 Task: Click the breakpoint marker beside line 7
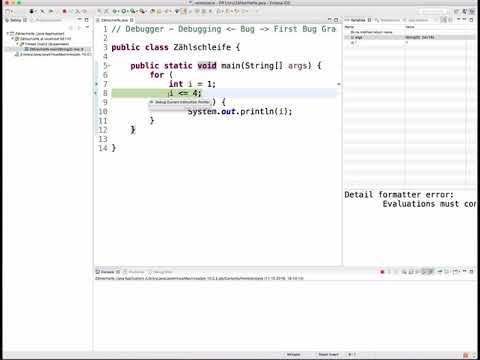pyautogui.click(x=97, y=84)
